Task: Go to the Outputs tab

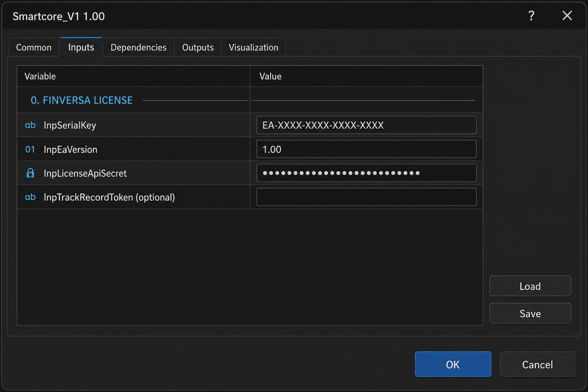Action: click(198, 47)
